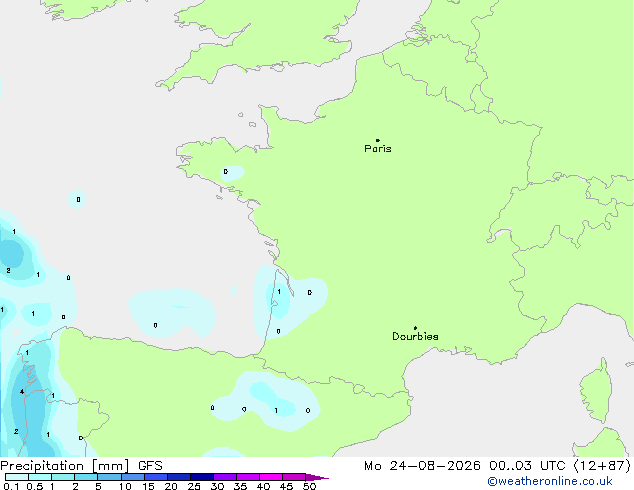This screenshot has height=490, width=634.
Task: Select the Paris map label
Action: pos(378,149)
